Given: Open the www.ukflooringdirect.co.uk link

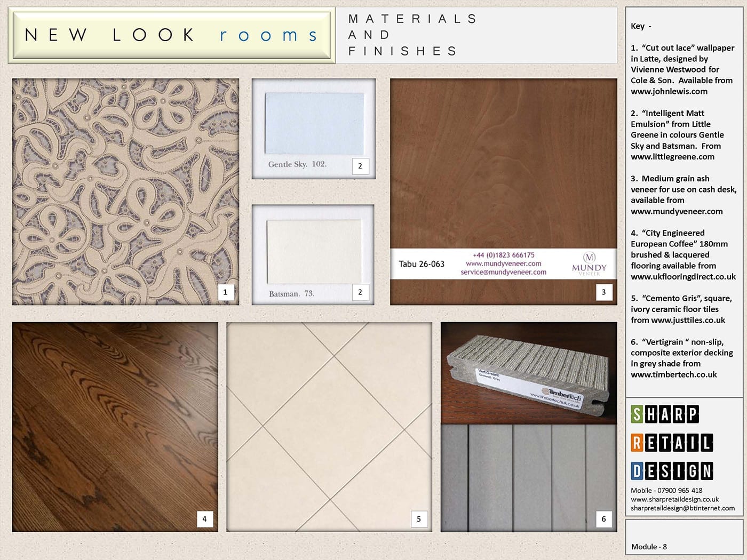Looking at the screenshot, I should pyautogui.click(x=683, y=277).
